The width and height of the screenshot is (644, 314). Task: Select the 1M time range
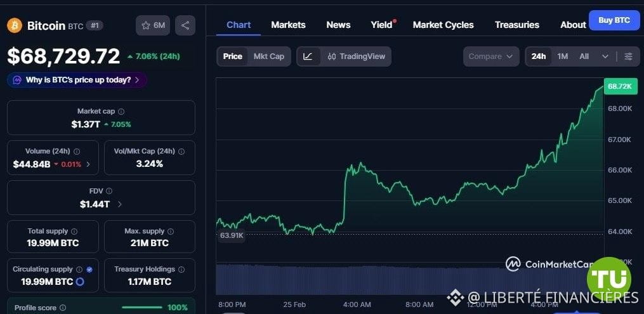coord(563,56)
